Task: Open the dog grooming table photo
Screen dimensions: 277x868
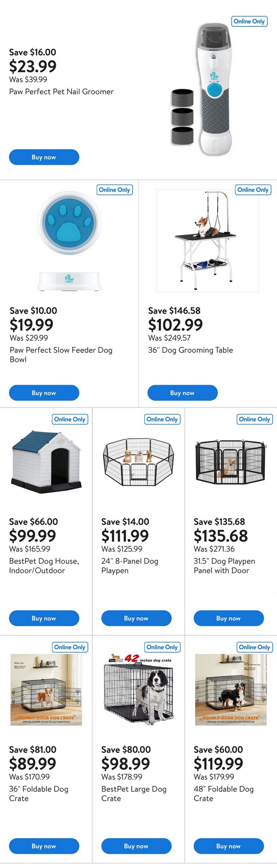Action: pyautogui.click(x=207, y=241)
